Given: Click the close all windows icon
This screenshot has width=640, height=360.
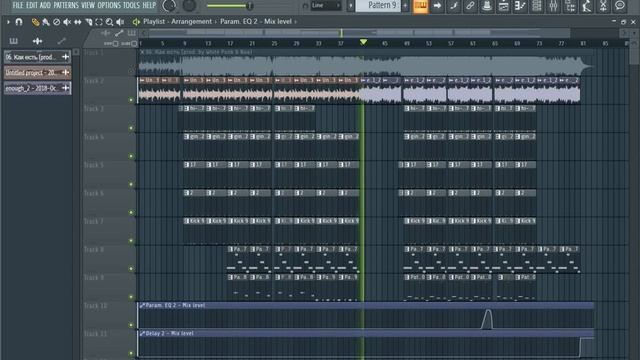Looking at the screenshot, I should point(603,6).
